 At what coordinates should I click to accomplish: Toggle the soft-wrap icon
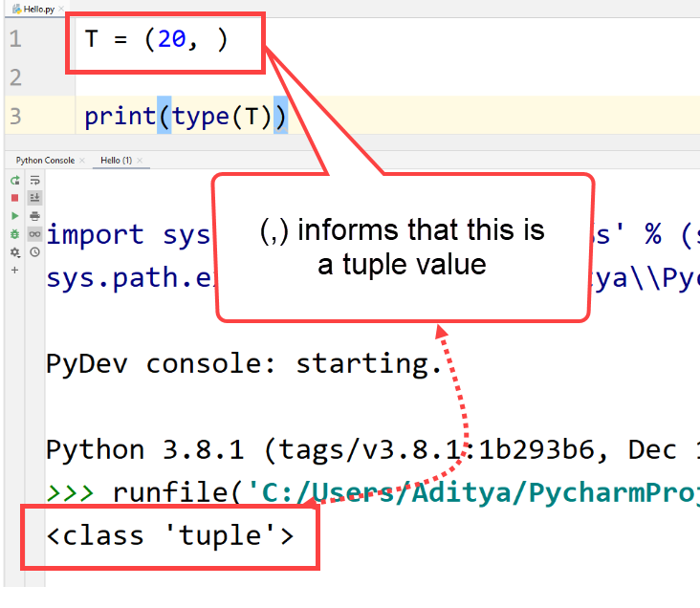(34, 181)
